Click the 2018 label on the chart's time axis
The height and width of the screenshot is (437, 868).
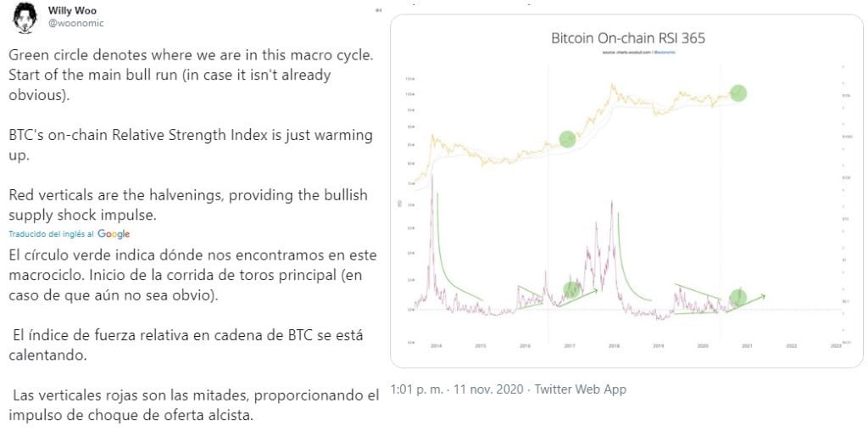coord(614,345)
